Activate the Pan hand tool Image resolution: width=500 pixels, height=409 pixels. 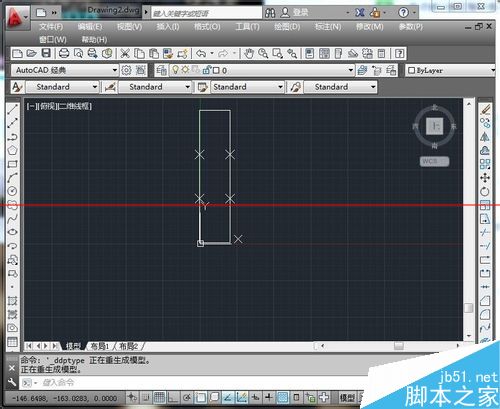click(x=249, y=53)
